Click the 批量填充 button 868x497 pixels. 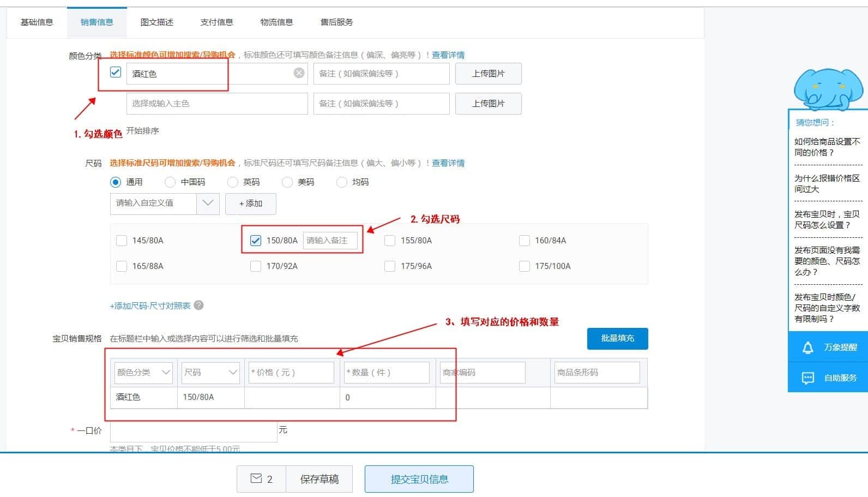pos(618,338)
